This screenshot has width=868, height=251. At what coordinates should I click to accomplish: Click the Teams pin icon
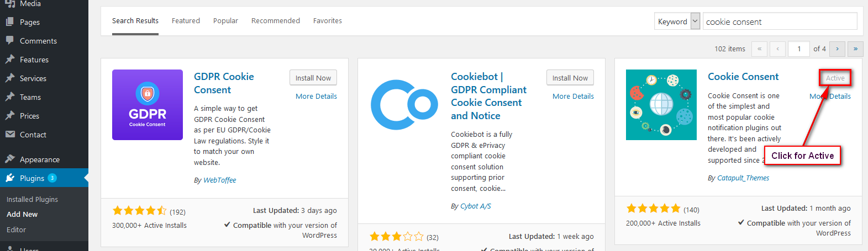pyautogui.click(x=10, y=97)
